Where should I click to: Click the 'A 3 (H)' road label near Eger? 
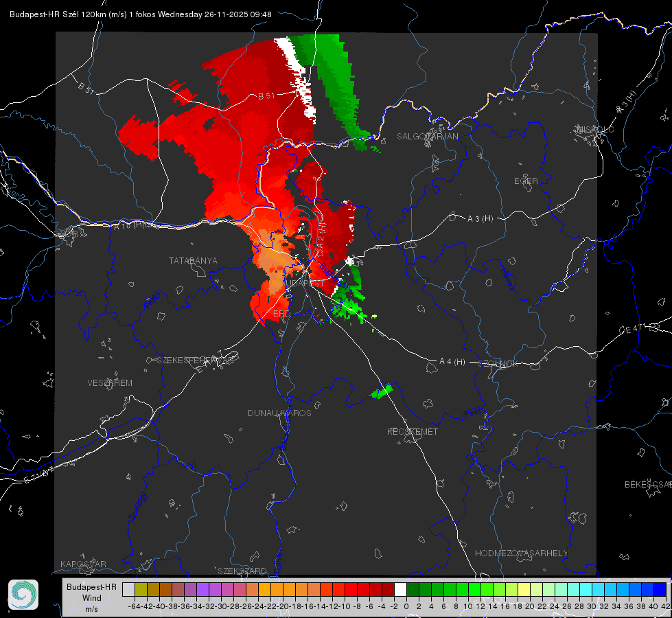click(x=480, y=218)
